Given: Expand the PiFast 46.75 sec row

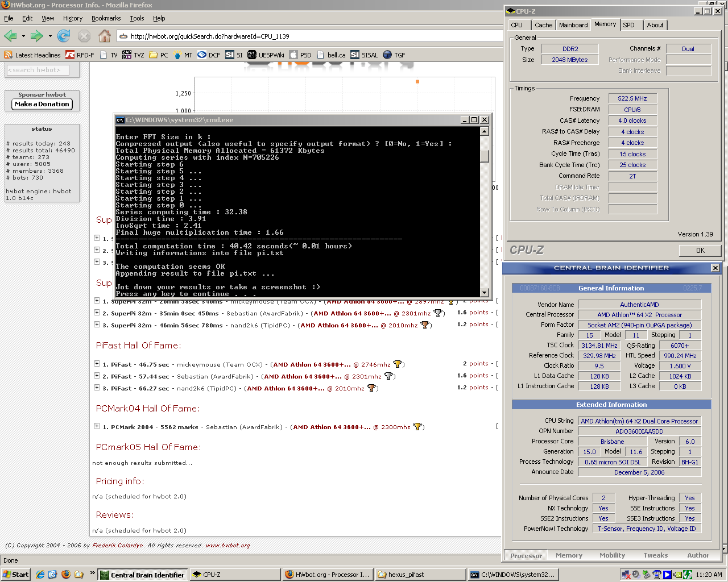Looking at the screenshot, I should click(97, 364).
